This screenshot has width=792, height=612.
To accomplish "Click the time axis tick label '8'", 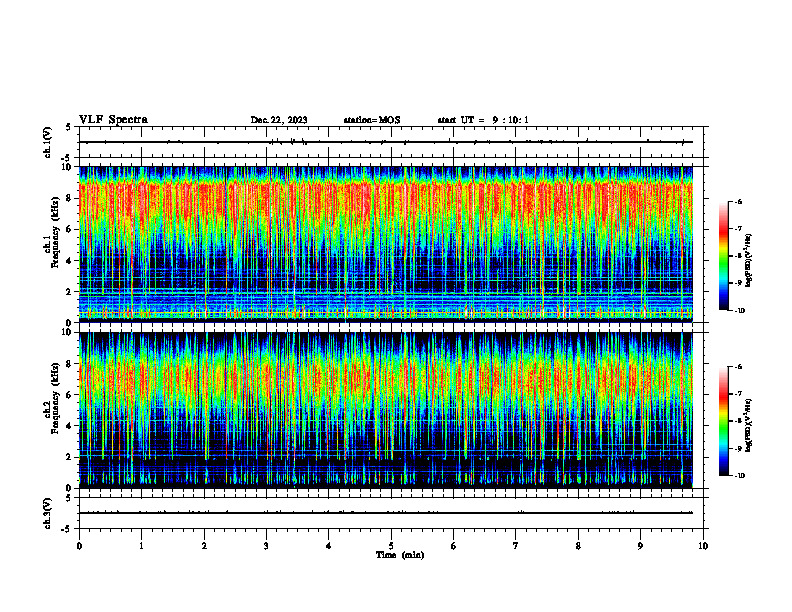I will pyautogui.click(x=578, y=546).
